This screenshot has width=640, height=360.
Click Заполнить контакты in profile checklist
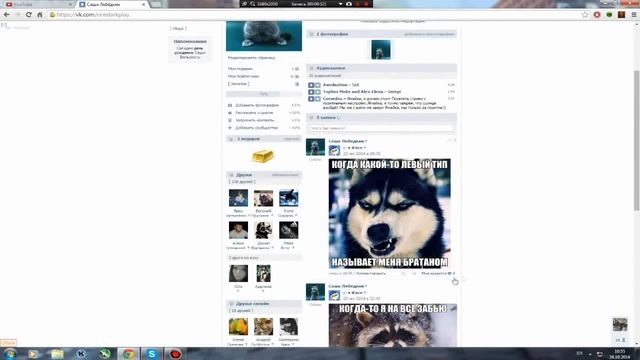click(255, 120)
